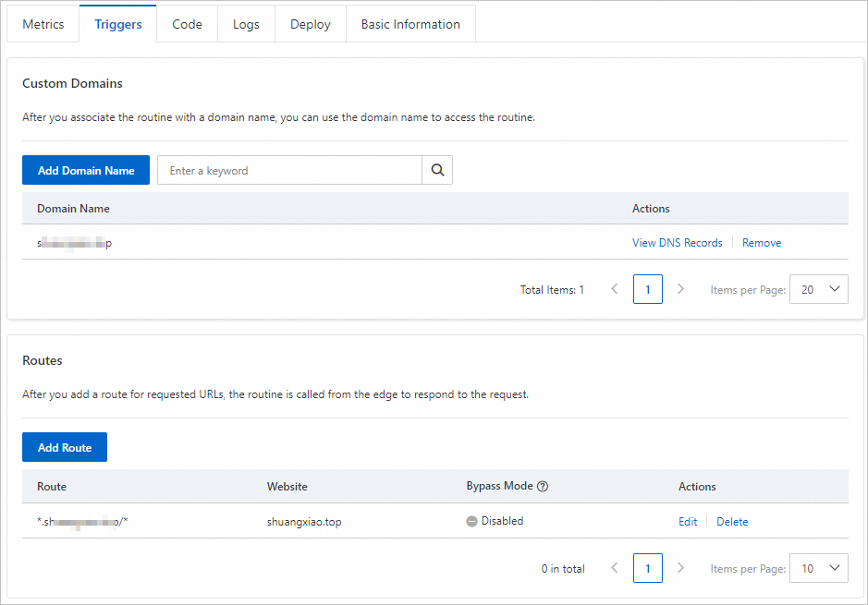Click the search magnifier icon
This screenshot has width=868, height=605.
436,170
